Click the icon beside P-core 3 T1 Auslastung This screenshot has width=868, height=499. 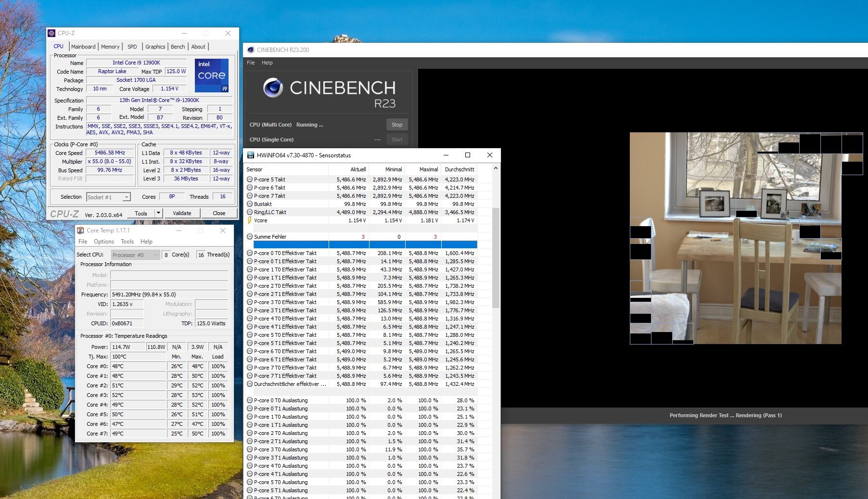(250, 458)
